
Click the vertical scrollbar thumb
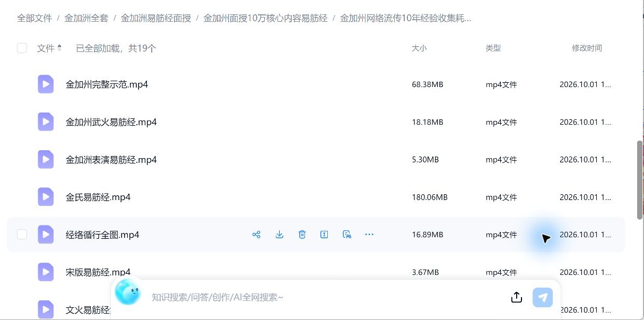coord(640,179)
